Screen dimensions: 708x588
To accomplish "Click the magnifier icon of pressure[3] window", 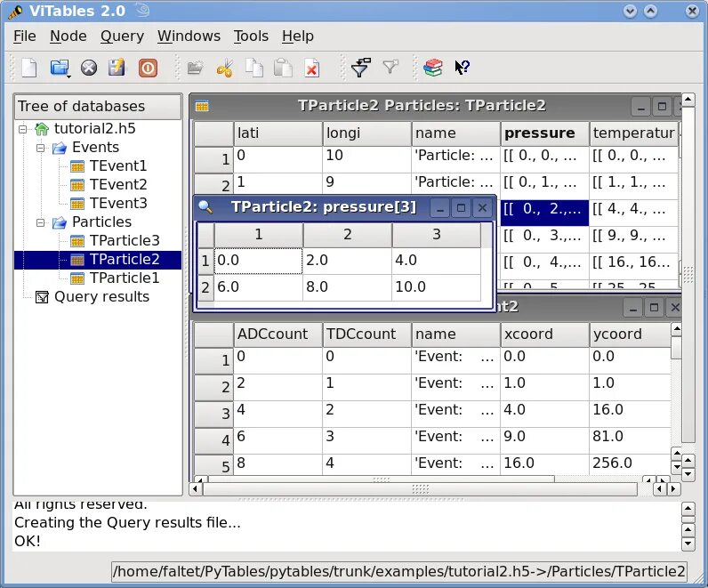I will [x=205, y=207].
